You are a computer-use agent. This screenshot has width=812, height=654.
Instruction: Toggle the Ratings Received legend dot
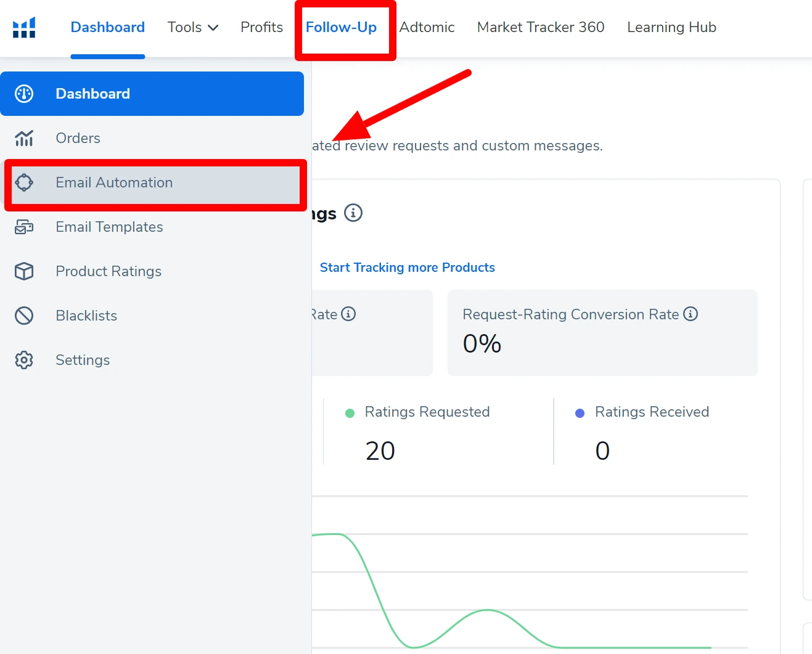[x=580, y=413]
